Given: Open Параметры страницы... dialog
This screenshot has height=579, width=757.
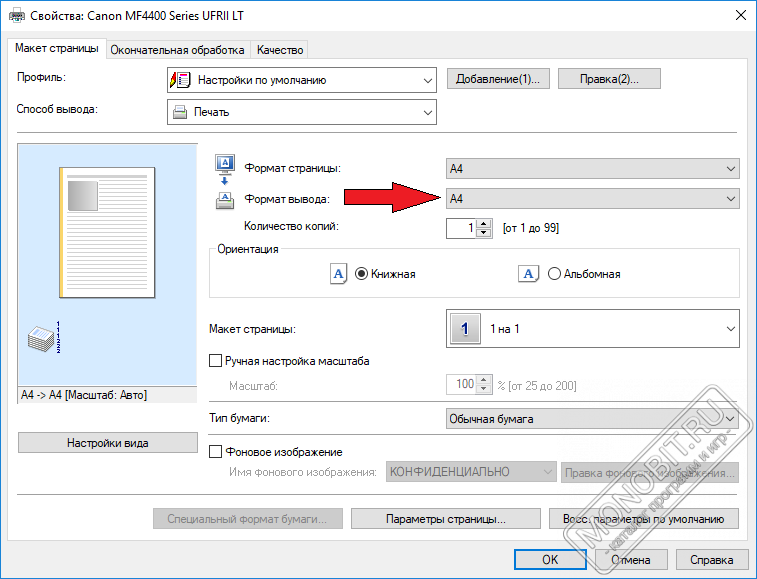Looking at the screenshot, I should [x=446, y=519].
